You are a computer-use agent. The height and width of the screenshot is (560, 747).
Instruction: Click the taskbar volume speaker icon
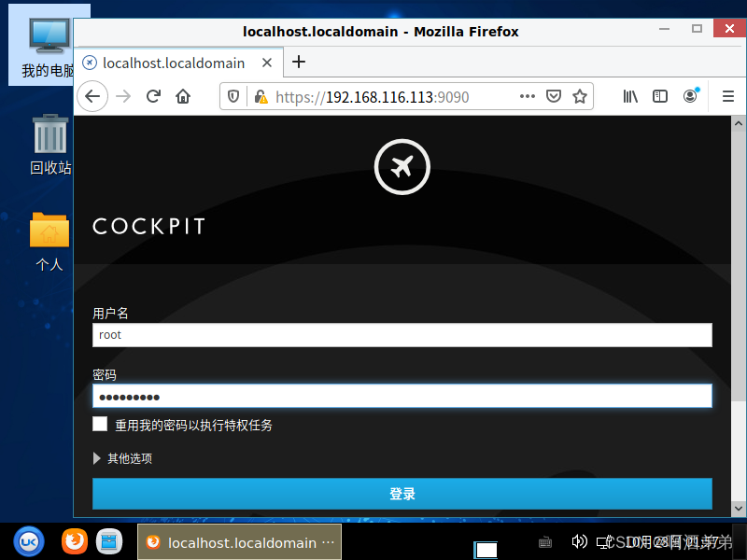pos(579,541)
